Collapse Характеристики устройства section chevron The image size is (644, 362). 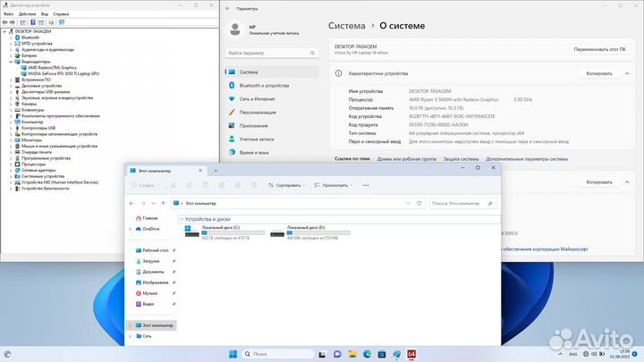[x=627, y=73]
